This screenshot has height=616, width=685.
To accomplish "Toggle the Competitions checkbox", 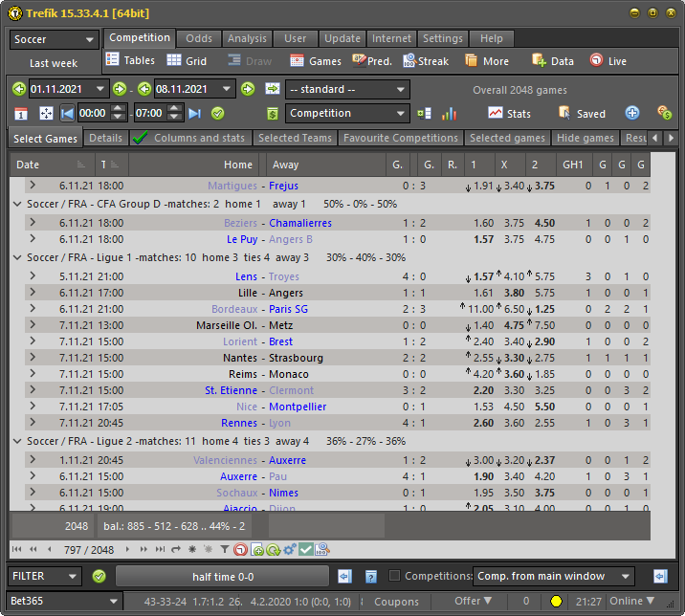I will (x=395, y=576).
